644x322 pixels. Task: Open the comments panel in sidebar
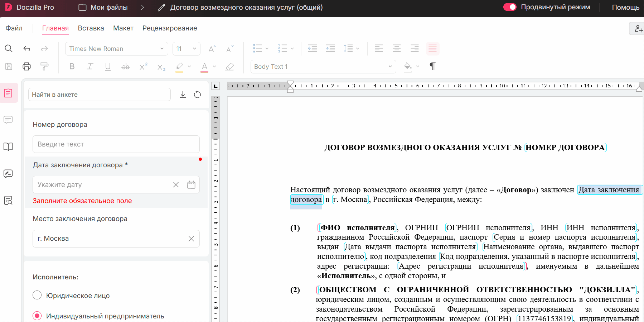pyautogui.click(x=8, y=120)
